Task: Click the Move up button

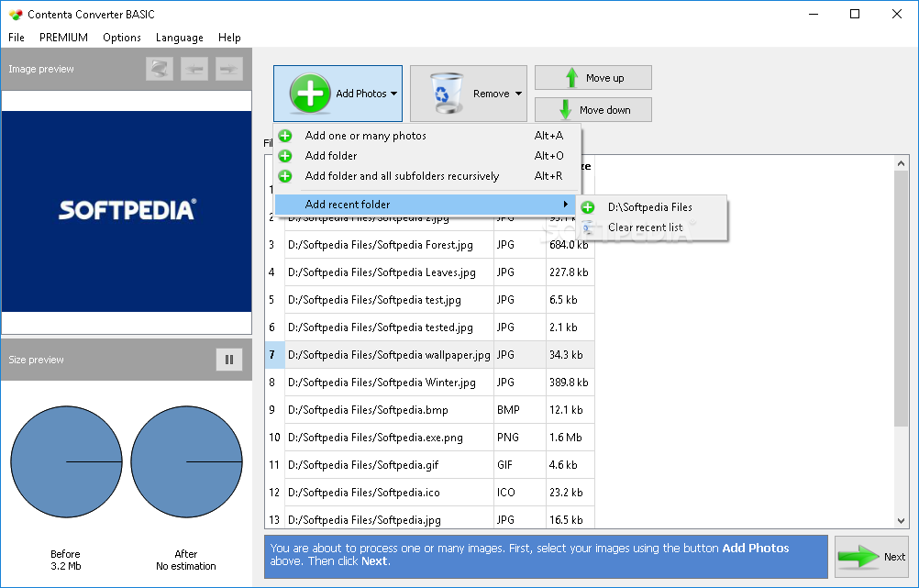Action: point(593,77)
